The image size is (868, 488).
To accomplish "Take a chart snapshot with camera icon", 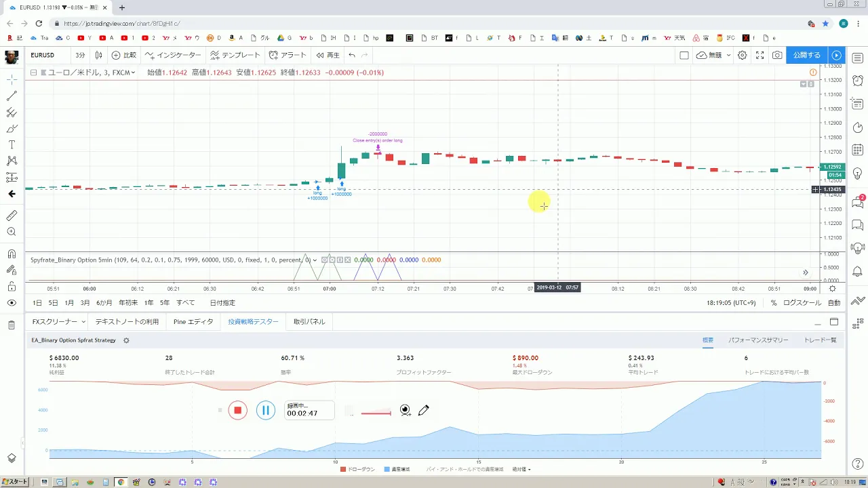I will coord(777,55).
